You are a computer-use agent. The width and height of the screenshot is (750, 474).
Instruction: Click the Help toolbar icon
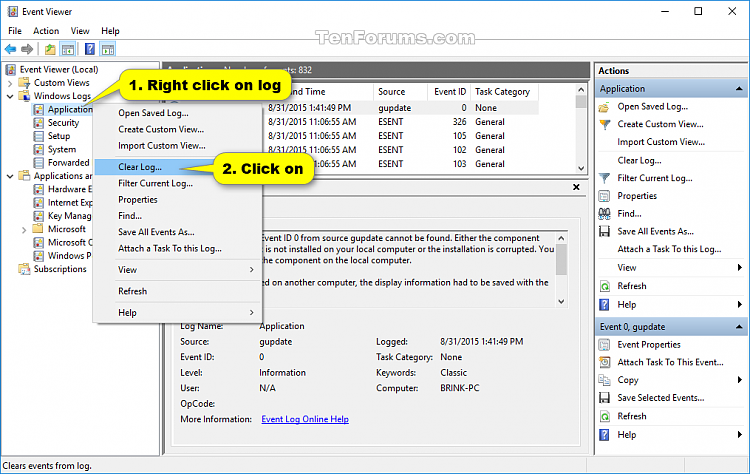[x=90, y=49]
